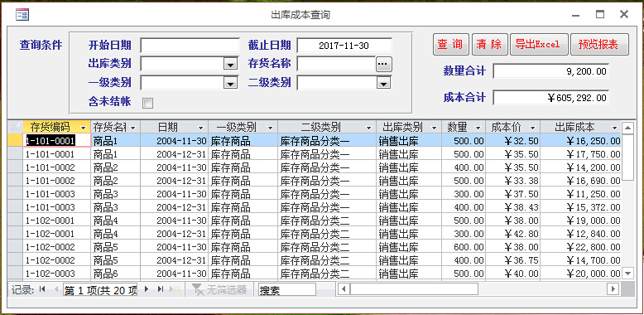Click the 1-102-0003 code cell
The width and height of the screenshot is (644, 315).
(56, 274)
